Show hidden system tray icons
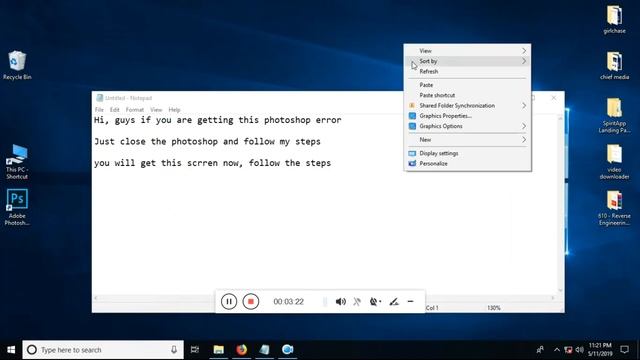Image resolution: width=640 pixels, height=360 pixels. [557, 350]
